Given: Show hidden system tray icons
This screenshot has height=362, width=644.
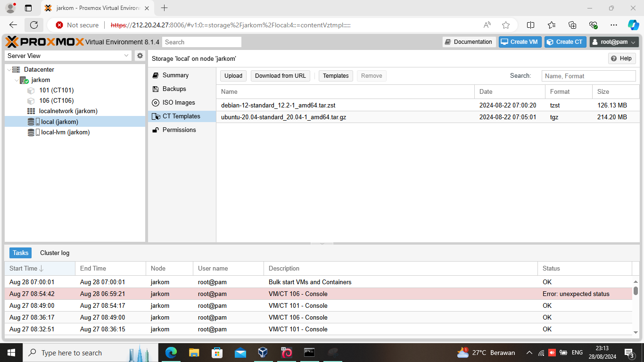Looking at the screenshot, I should click(529, 353).
